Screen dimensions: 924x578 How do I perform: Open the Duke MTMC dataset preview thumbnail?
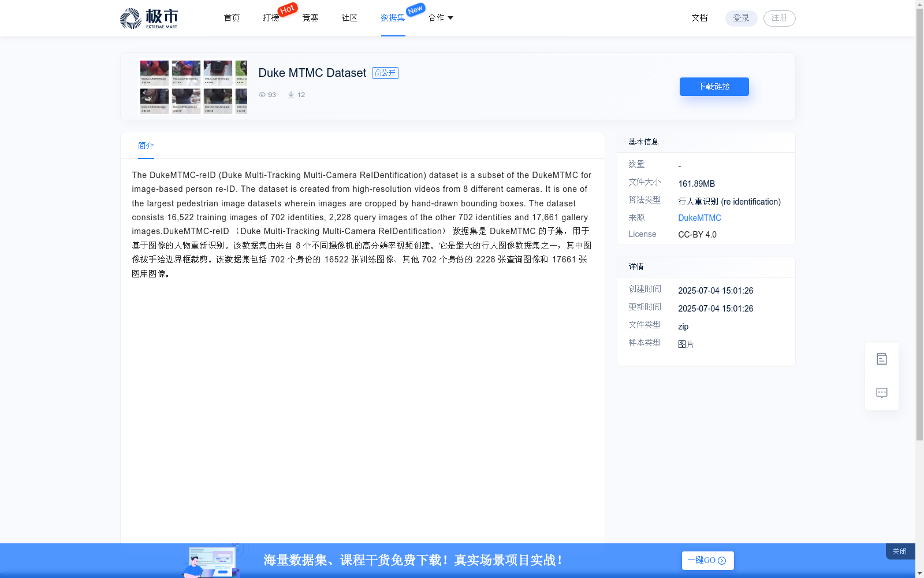click(193, 87)
